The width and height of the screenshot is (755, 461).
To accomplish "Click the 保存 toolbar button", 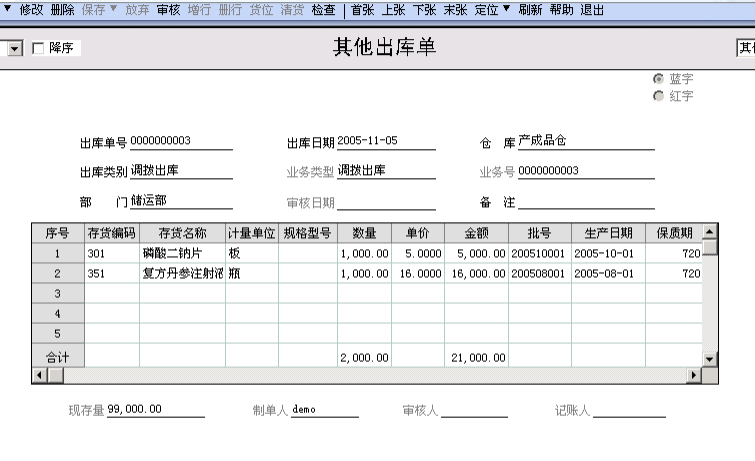I will pyautogui.click(x=93, y=10).
